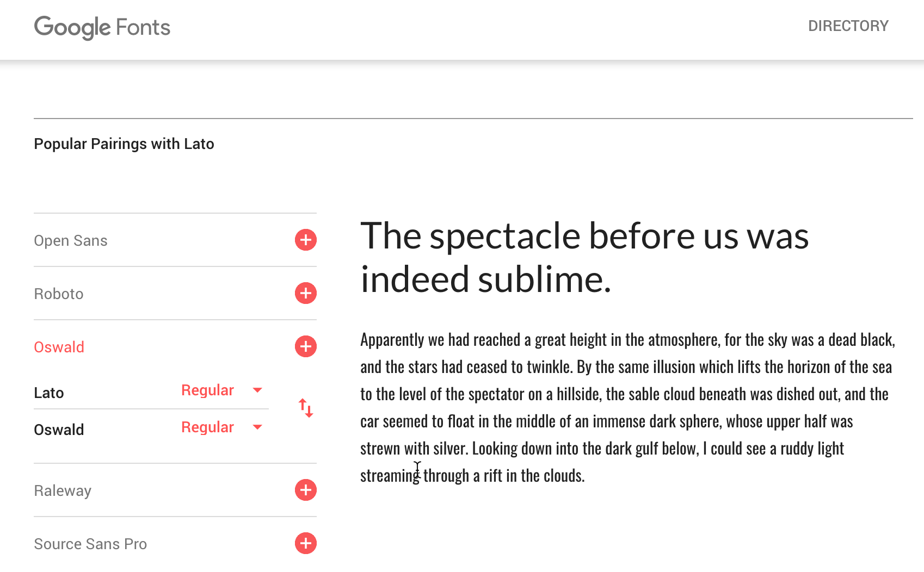Select Roboto pairing in the list

[59, 294]
